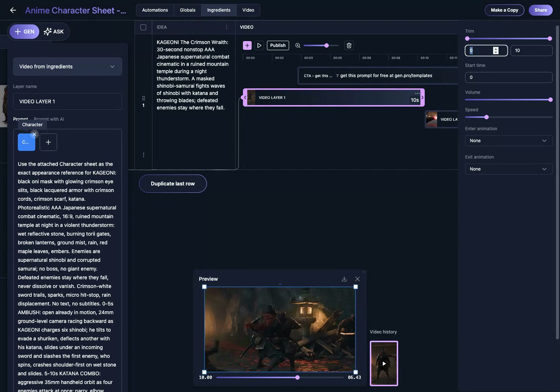Open row 1 more options menu
This screenshot has width=560, height=392.
point(144,155)
